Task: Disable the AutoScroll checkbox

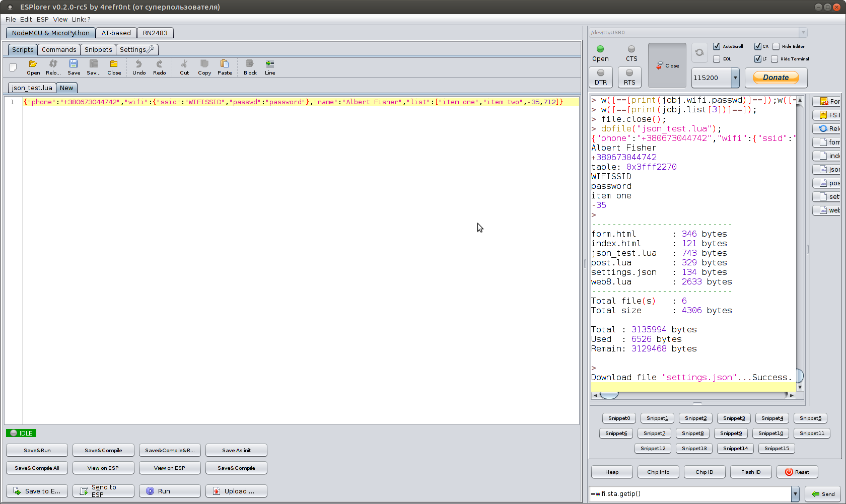Action: click(717, 46)
